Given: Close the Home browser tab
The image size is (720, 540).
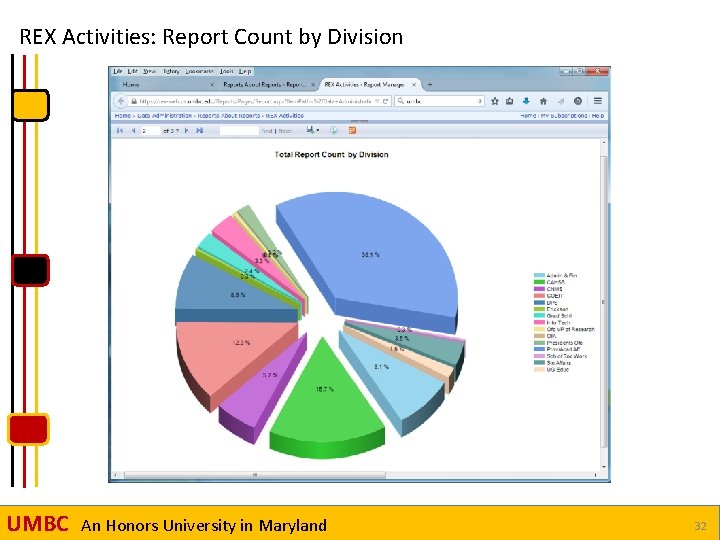Looking at the screenshot, I should (x=212, y=84).
